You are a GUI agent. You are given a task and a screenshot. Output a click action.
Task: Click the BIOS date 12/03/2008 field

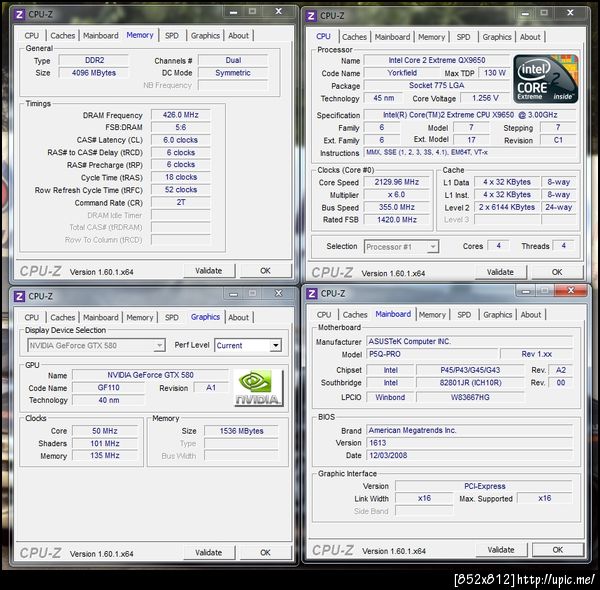(x=470, y=455)
